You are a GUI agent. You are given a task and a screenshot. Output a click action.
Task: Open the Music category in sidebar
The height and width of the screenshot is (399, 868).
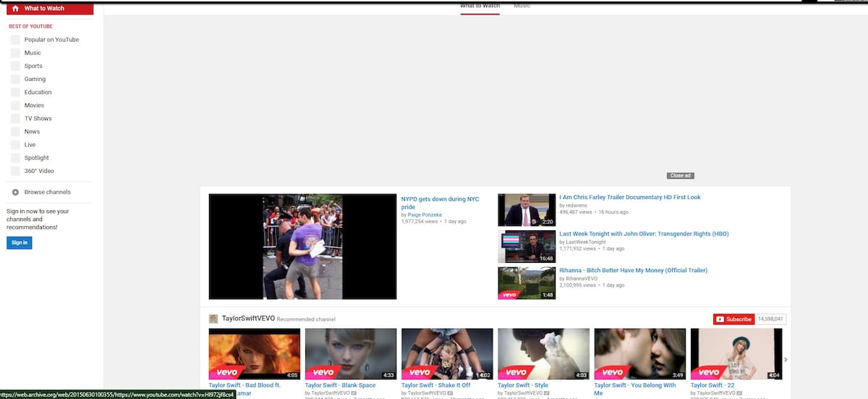click(33, 53)
